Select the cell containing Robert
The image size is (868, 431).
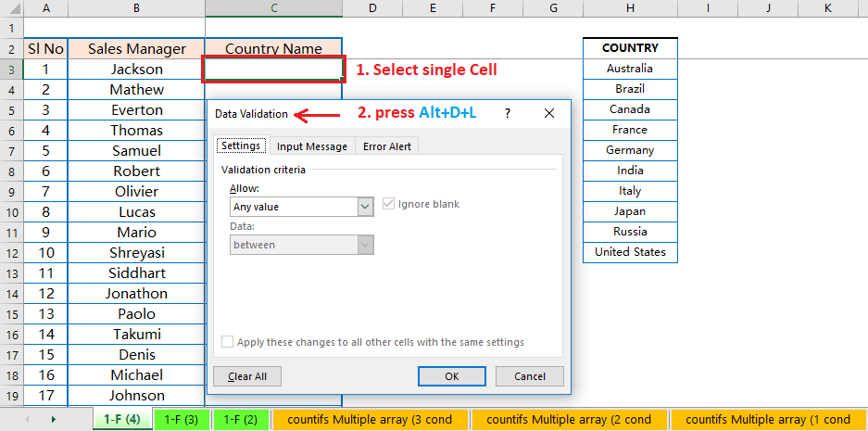point(136,171)
